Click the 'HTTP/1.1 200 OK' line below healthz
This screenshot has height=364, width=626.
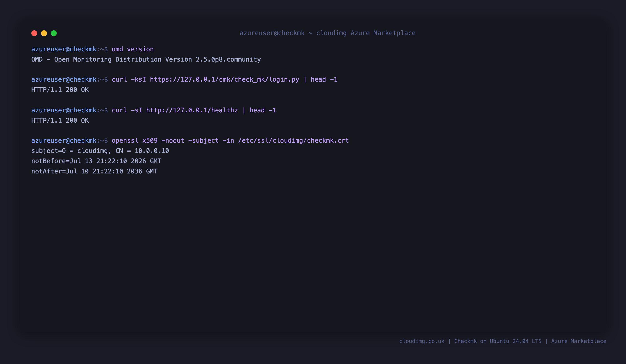60,121
